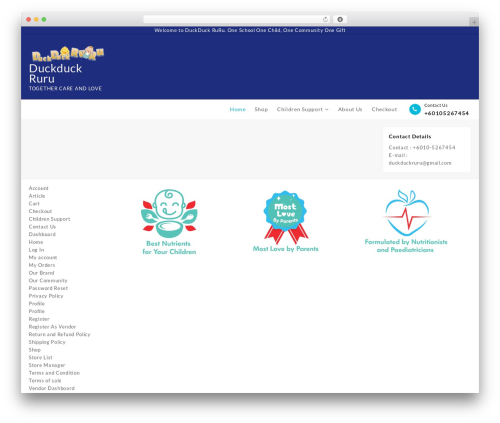
Task: Open Checkout link in sidebar list
Action: [40, 211]
